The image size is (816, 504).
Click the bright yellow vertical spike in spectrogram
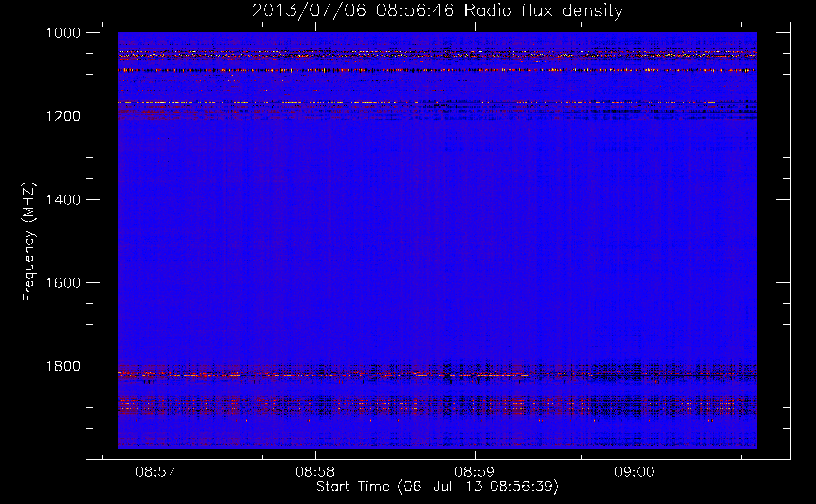pyautogui.click(x=212, y=240)
